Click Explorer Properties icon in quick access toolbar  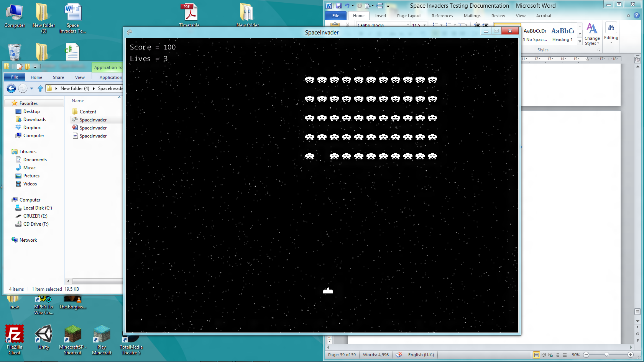[x=20, y=67]
